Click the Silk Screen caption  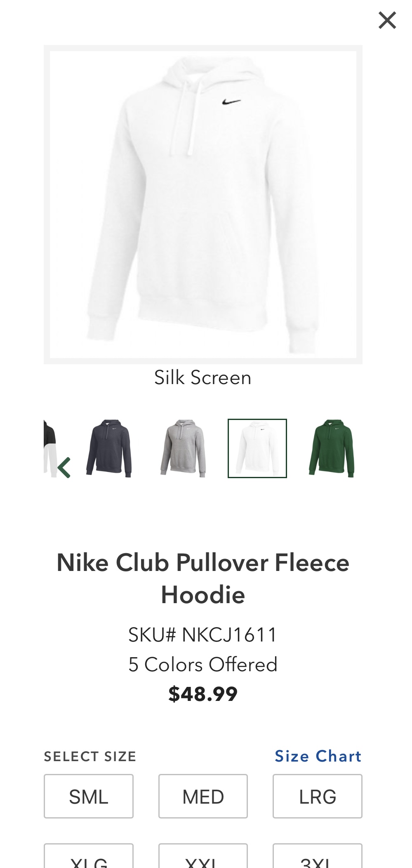point(203,377)
